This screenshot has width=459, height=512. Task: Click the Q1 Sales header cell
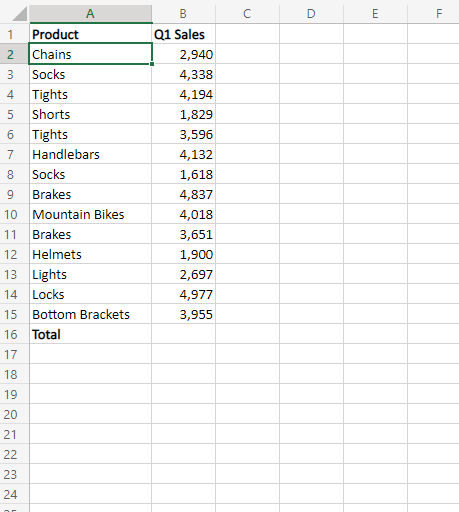[x=183, y=34]
